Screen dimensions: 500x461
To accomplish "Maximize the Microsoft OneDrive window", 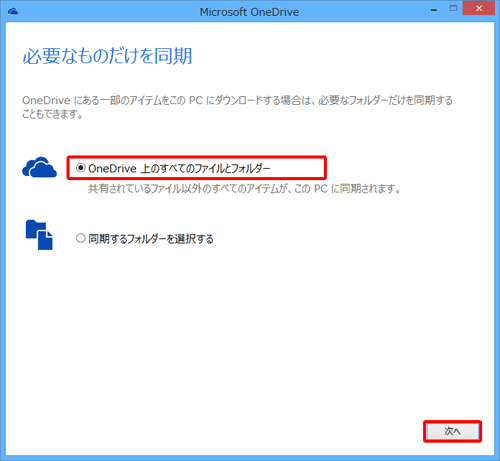I will coord(453,9).
